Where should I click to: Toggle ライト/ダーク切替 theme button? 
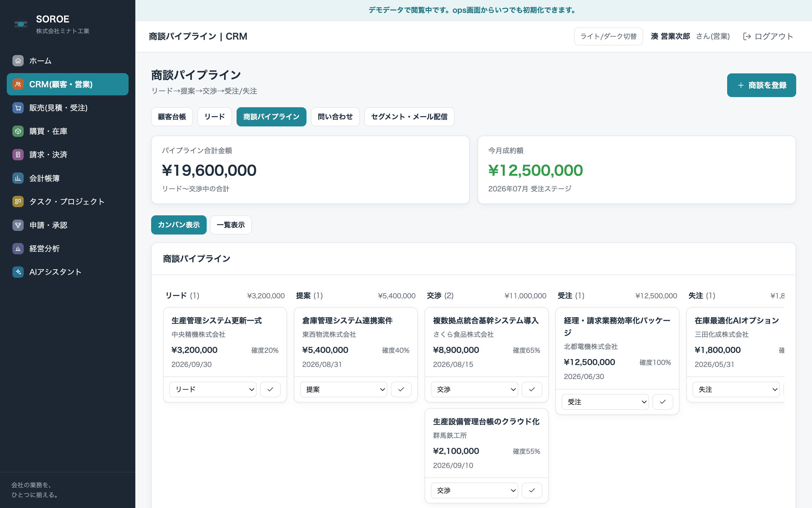[x=608, y=36]
